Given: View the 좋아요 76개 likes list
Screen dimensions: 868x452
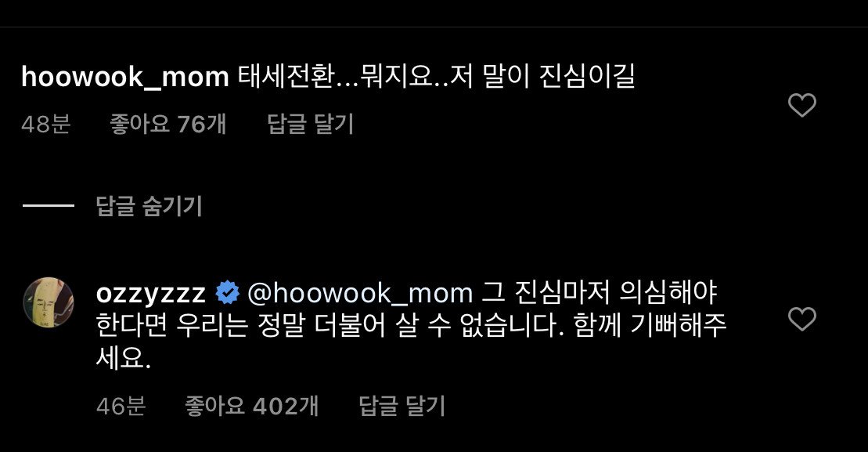Looking at the screenshot, I should (x=168, y=124).
